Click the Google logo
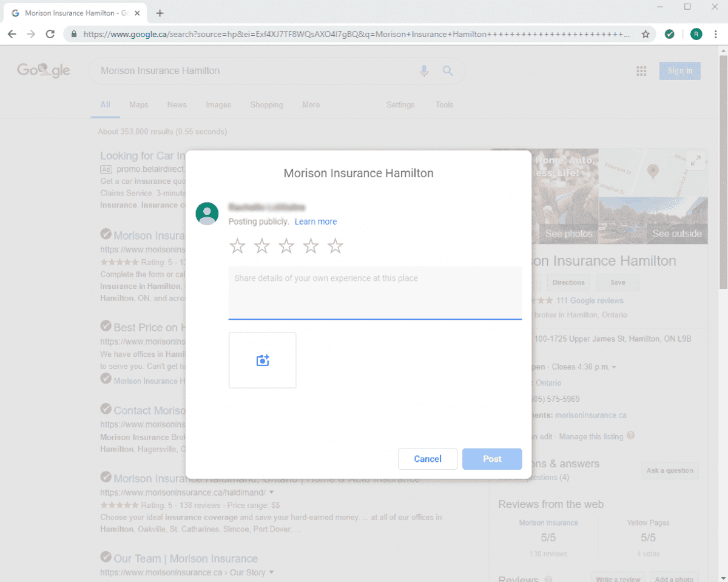 tap(44, 70)
